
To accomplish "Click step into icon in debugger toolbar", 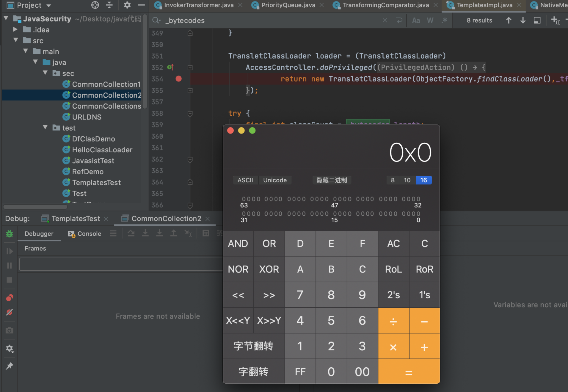I will tap(145, 233).
